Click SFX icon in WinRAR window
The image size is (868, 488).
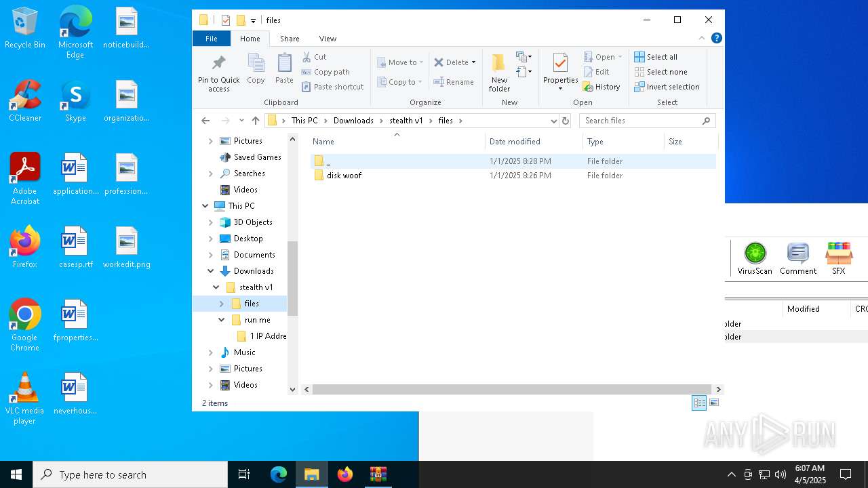(838, 258)
